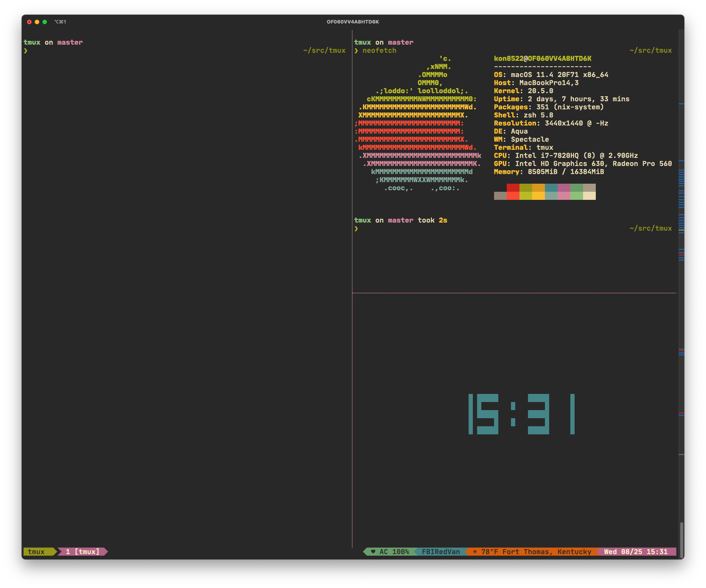Click the cream swatch in neofetch palette
This screenshot has width=706, height=588.
point(589,196)
